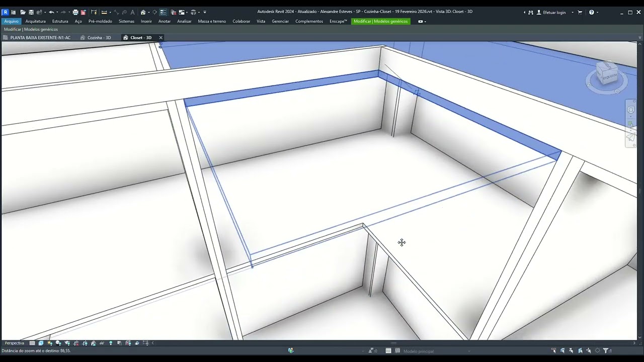Open the Visual Style cube icon
The image size is (644, 362).
point(41,343)
